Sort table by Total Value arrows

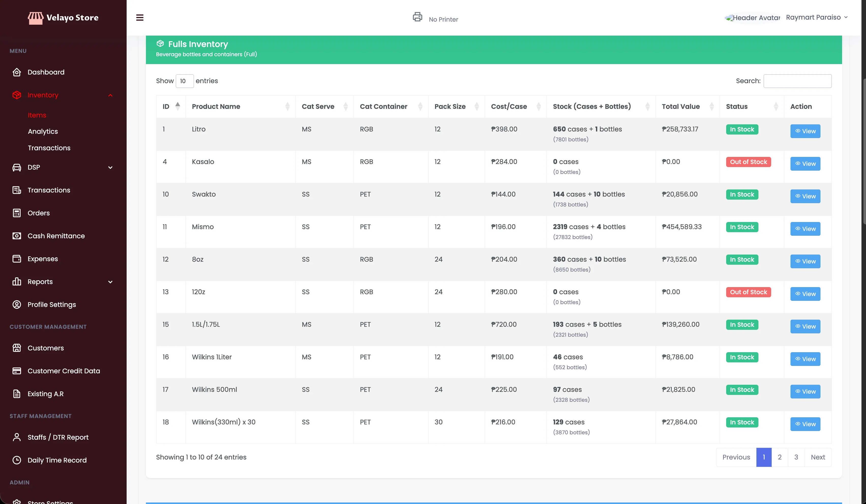[x=712, y=106]
